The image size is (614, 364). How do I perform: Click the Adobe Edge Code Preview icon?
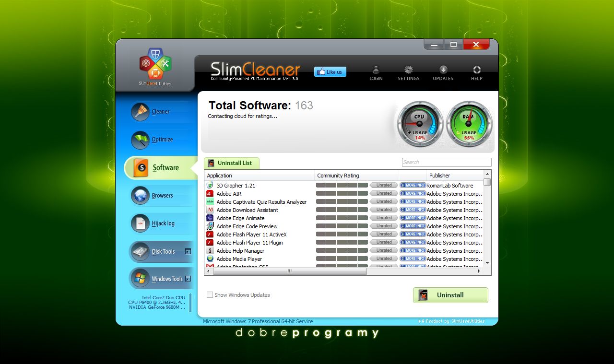click(x=210, y=226)
